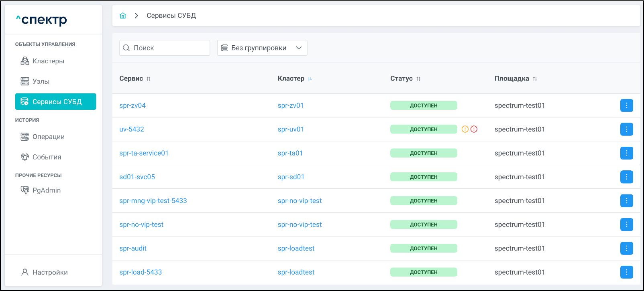Open the row menu for sd01-svc05

point(626,177)
